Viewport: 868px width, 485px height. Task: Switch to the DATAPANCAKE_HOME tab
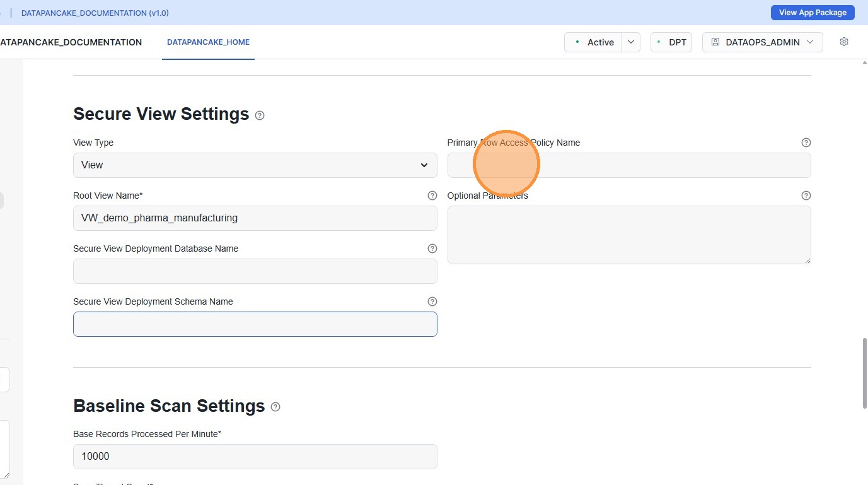pyautogui.click(x=208, y=42)
